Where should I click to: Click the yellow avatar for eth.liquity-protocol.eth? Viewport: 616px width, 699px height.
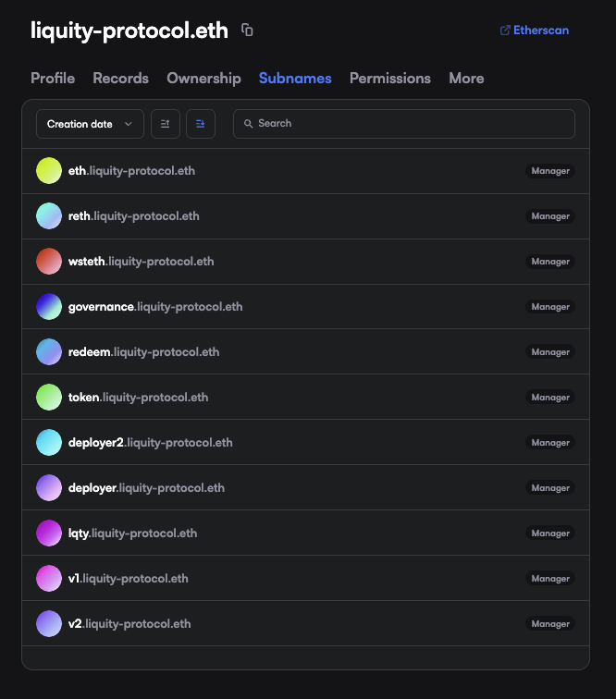pos(49,171)
